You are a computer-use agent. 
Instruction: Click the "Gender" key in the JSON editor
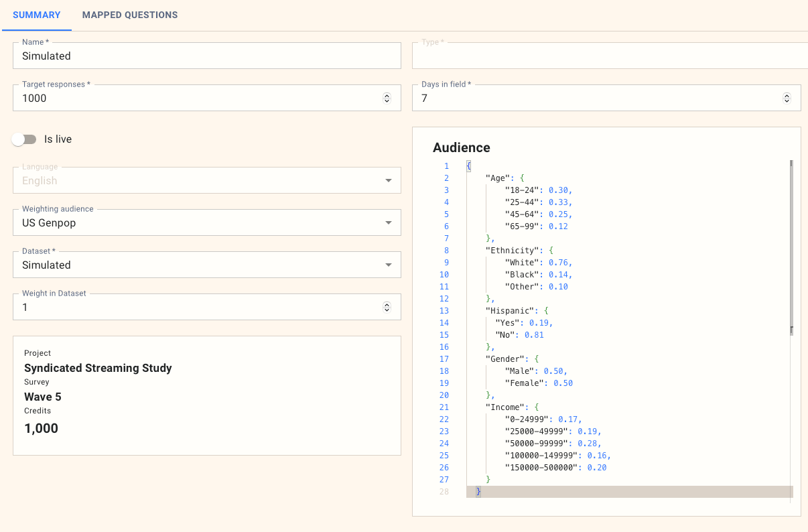(504, 359)
